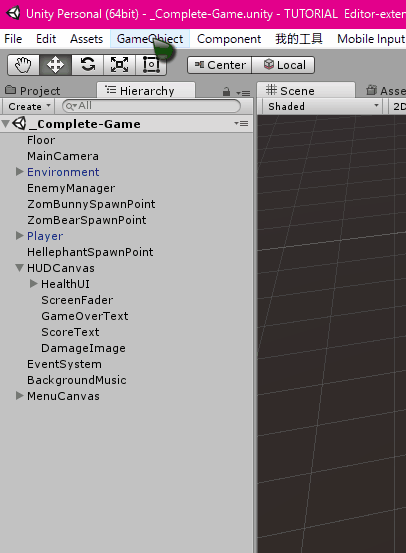Collapse the HUDCanvas object arrow

coord(20,268)
